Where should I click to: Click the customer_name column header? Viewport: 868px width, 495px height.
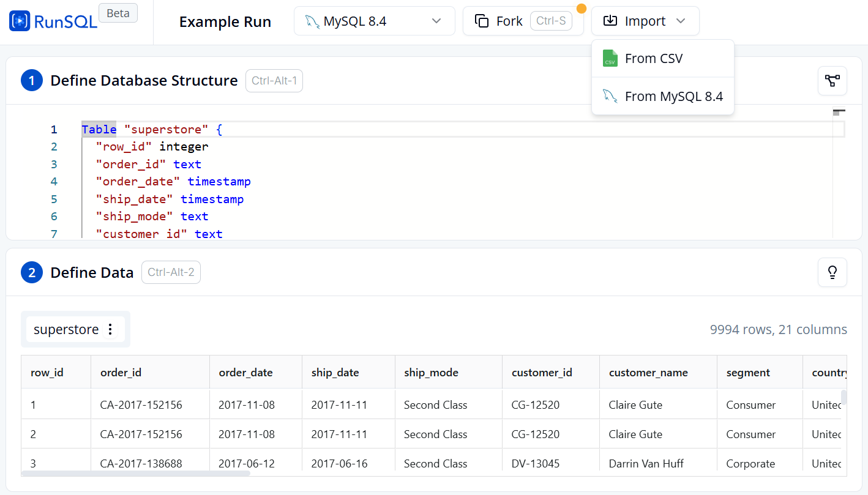648,373
